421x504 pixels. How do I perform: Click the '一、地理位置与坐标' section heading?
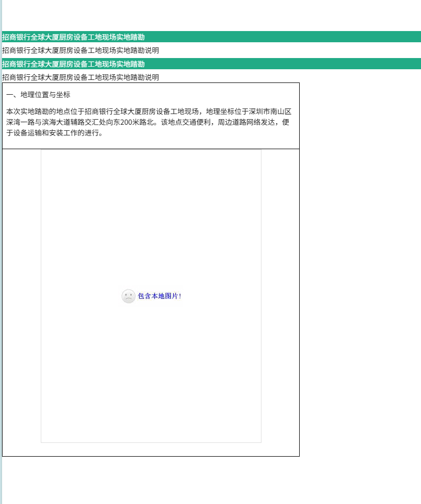[38, 95]
